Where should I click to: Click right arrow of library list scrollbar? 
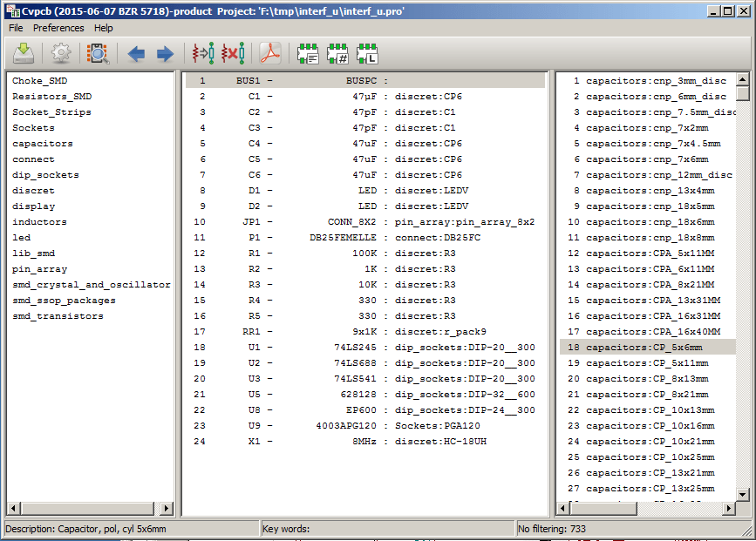pos(167,508)
